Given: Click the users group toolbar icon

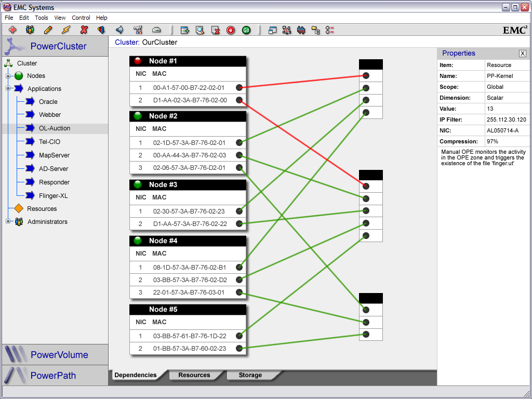Looking at the screenshot, I should 30,30.
